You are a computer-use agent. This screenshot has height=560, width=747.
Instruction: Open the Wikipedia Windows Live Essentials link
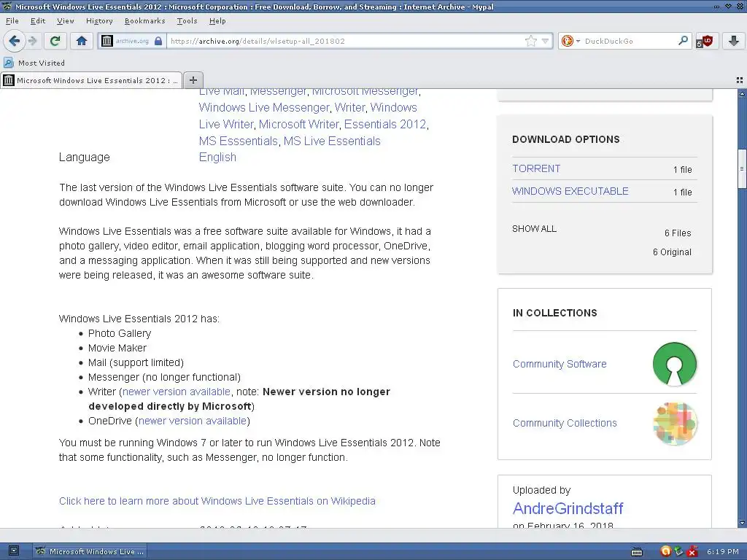point(217,501)
